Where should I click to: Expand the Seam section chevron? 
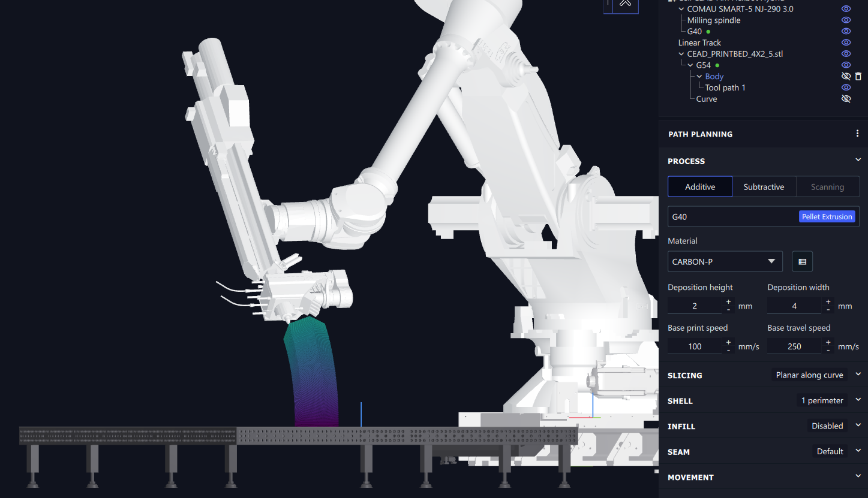[x=858, y=451]
